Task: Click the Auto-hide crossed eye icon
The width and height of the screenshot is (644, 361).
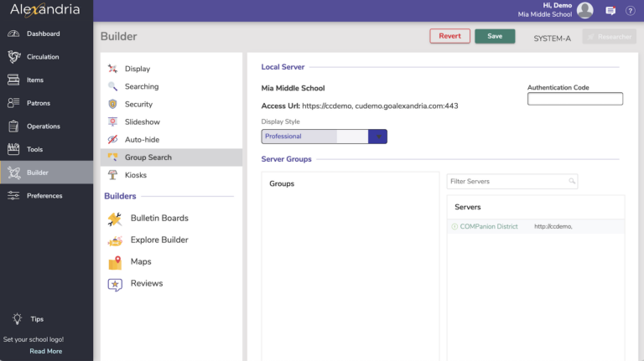Action: (112, 140)
